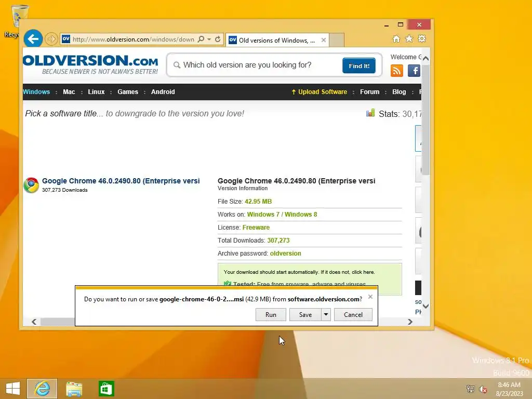This screenshot has height=399, width=532.
Task: Open the Tools gear icon
Action: 422,38
